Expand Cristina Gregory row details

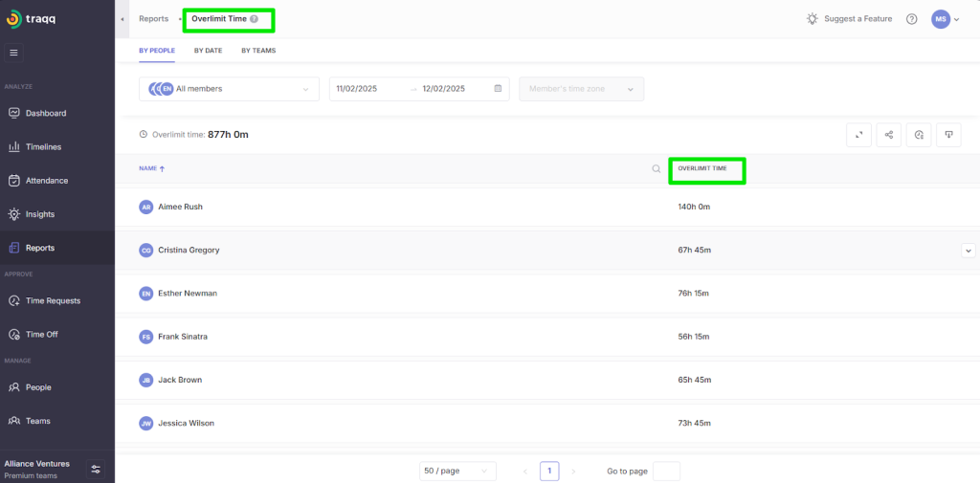click(968, 250)
